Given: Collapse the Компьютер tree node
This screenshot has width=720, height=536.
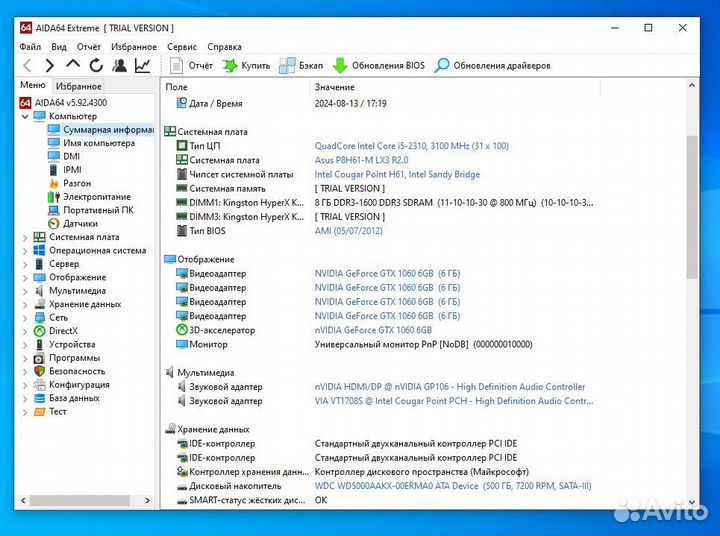Looking at the screenshot, I should pyautogui.click(x=25, y=117).
